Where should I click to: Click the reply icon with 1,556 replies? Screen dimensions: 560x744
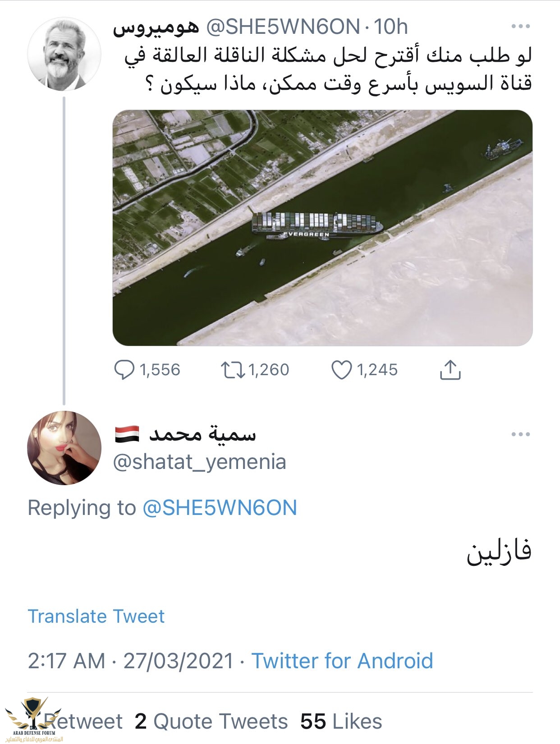124,370
